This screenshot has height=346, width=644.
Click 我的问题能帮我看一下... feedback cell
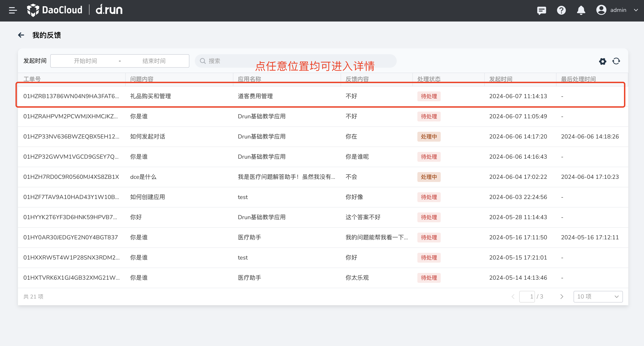377,237
